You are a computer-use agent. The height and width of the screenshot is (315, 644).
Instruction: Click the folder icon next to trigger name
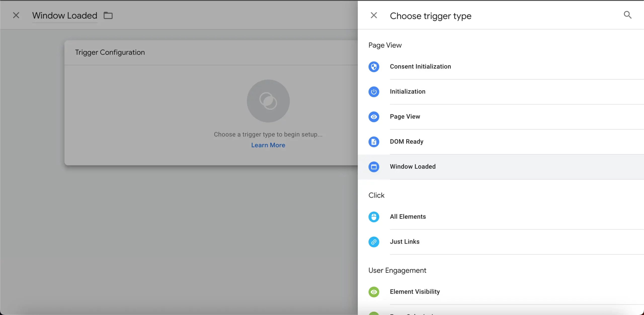point(108,16)
